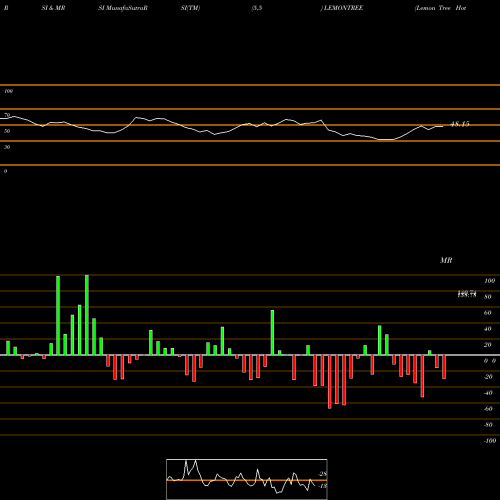Click the 50 label on the RSI axis
This screenshot has width=500, height=500.
tap(7, 131)
